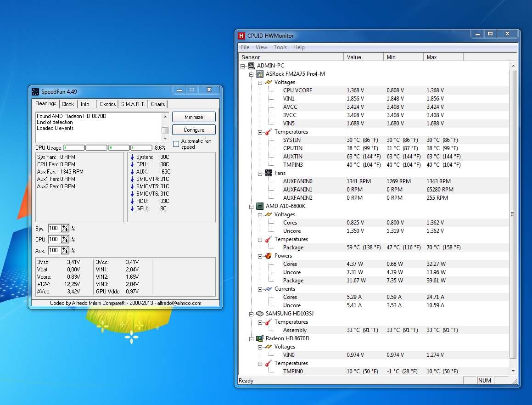Click the HWMonitor vertical scrollbar thumb
The image size is (532, 405).
point(513,214)
